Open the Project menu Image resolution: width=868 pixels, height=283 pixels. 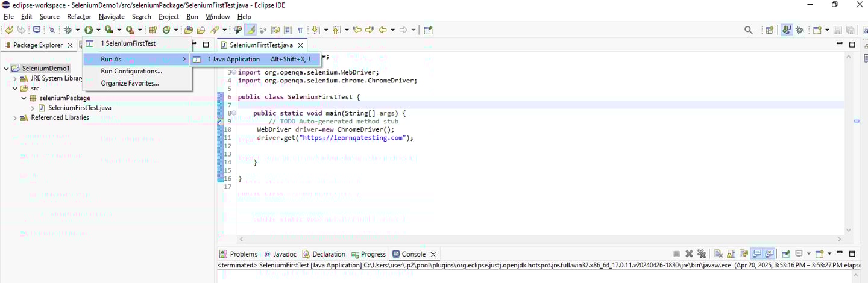tap(169, 17)
